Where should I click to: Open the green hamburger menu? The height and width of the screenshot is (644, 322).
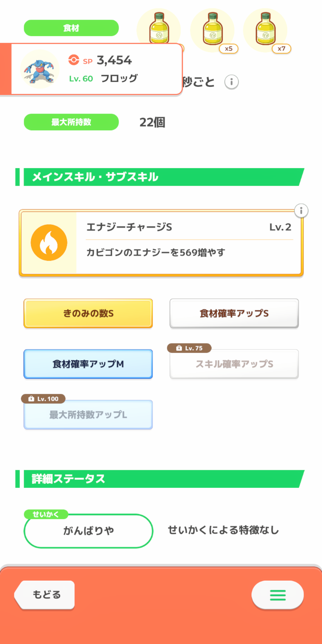click(x=278, y=595)
